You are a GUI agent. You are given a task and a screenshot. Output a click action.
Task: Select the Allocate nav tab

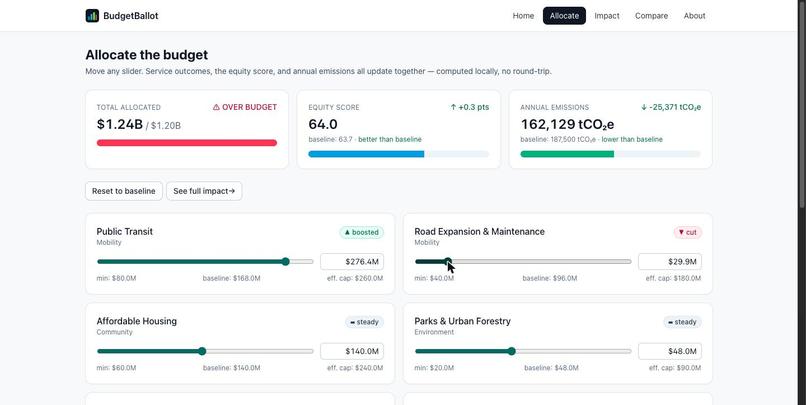click(x=564, y=16)
